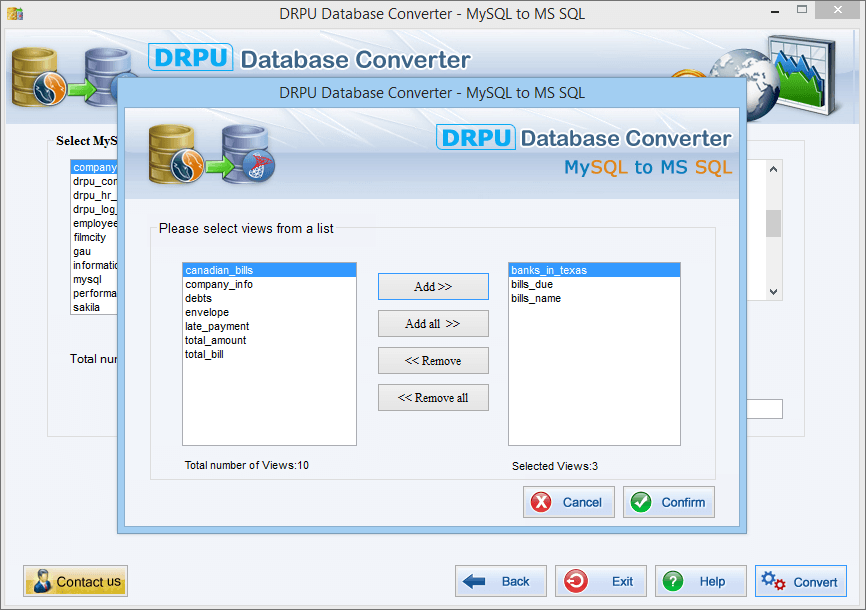
Task: Click the input field behind dialog at right
Action: [764, 409]
